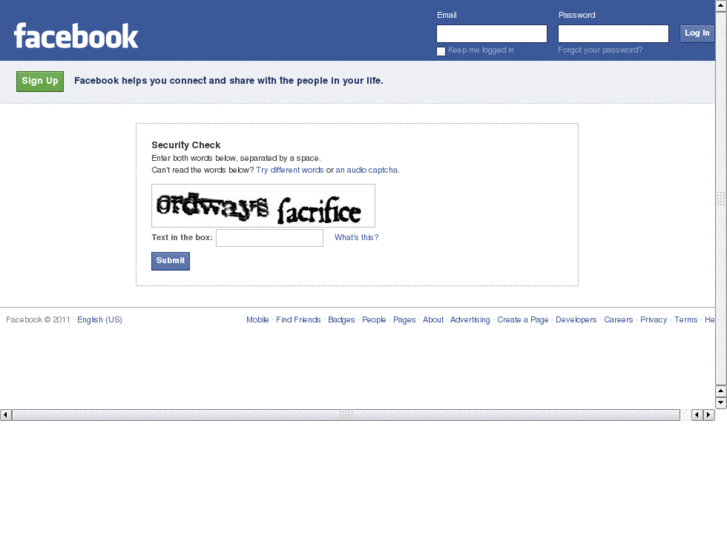Click the vertical scrollbar up arrow at top

pos(721,6)
